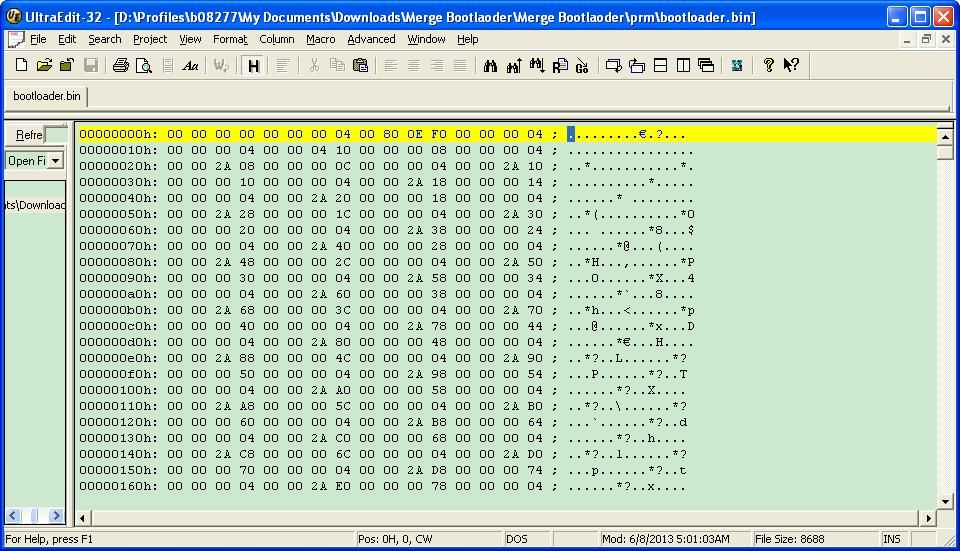960x551 pixels.
Task: Select the bootloader.bin file tab
Action: (x=47, y=96)
